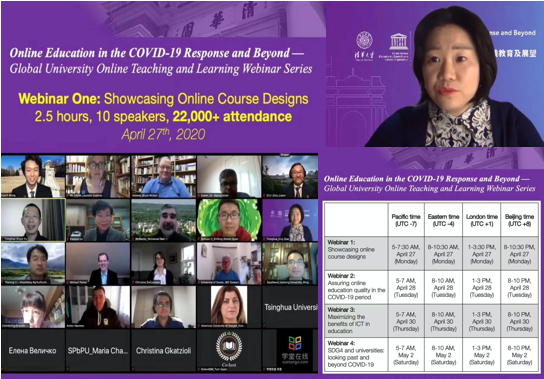Select the Christina Gkatzioli participant tile

(163, 351)
